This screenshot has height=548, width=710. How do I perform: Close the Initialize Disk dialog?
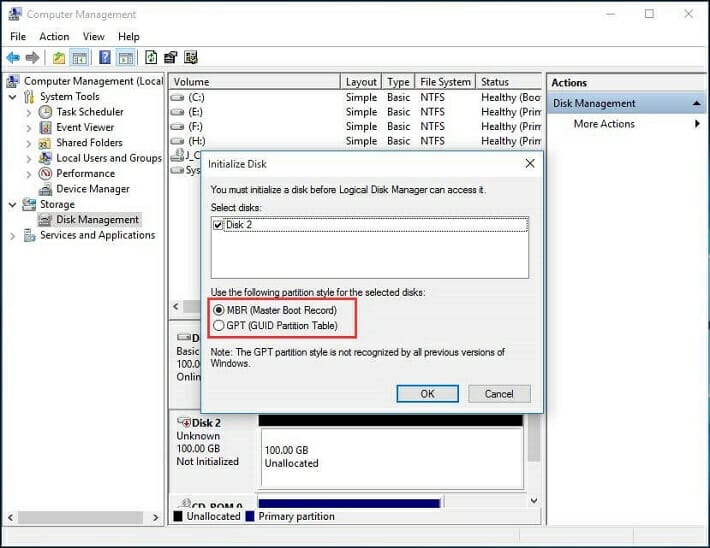[x=530, y=163]
